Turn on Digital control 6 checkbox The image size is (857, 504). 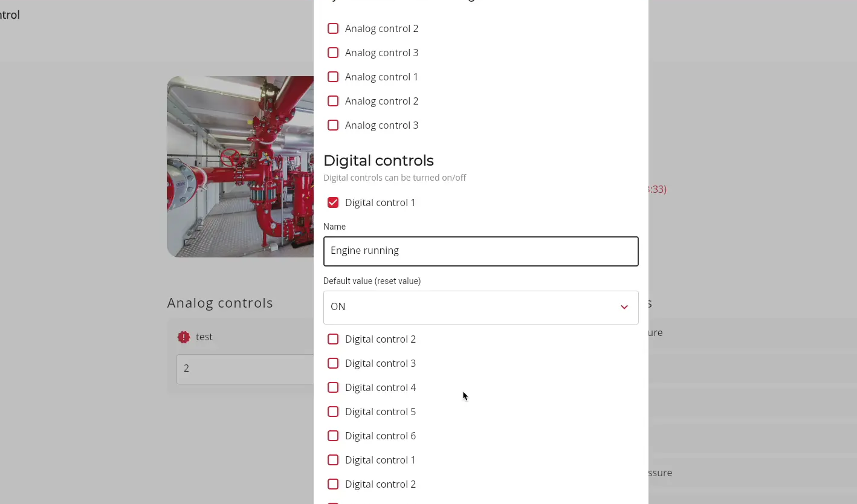(333, 436)
